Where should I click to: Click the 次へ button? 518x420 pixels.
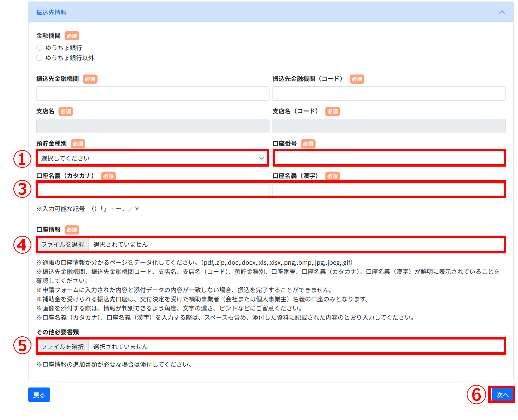502,394
